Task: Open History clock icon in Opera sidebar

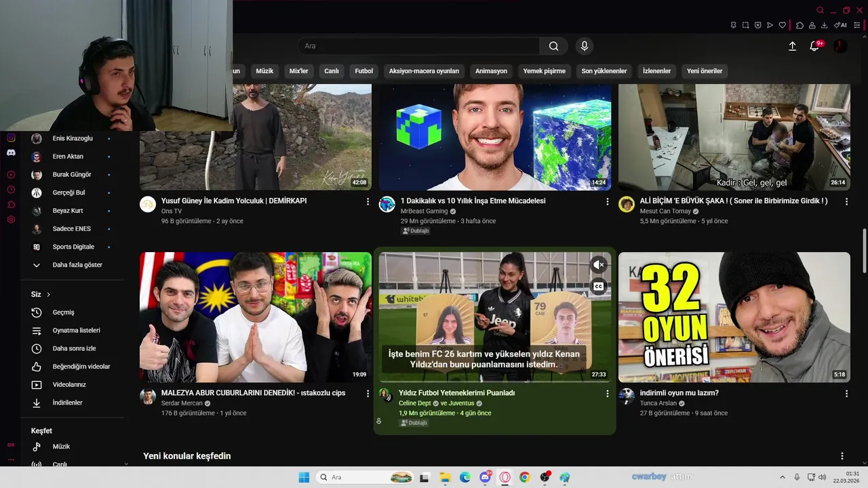Action: (x=11, y=189)
